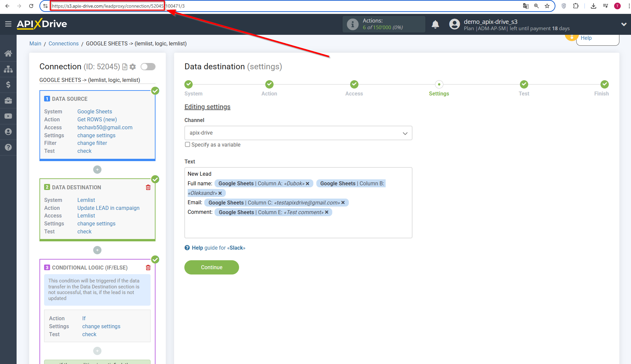Open the question mark help sidebar icon
The height and width of the screenshot is (364, 631).
8,147
